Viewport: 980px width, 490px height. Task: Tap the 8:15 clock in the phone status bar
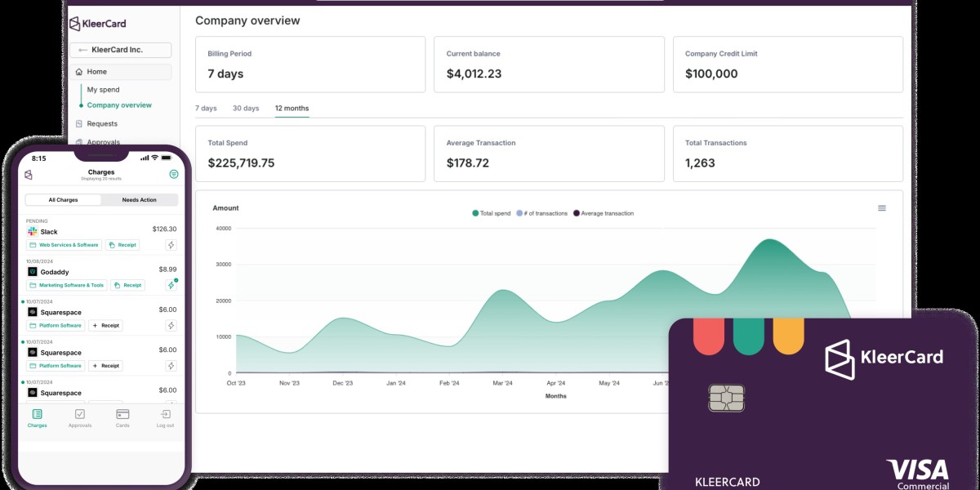click(39, 158)
